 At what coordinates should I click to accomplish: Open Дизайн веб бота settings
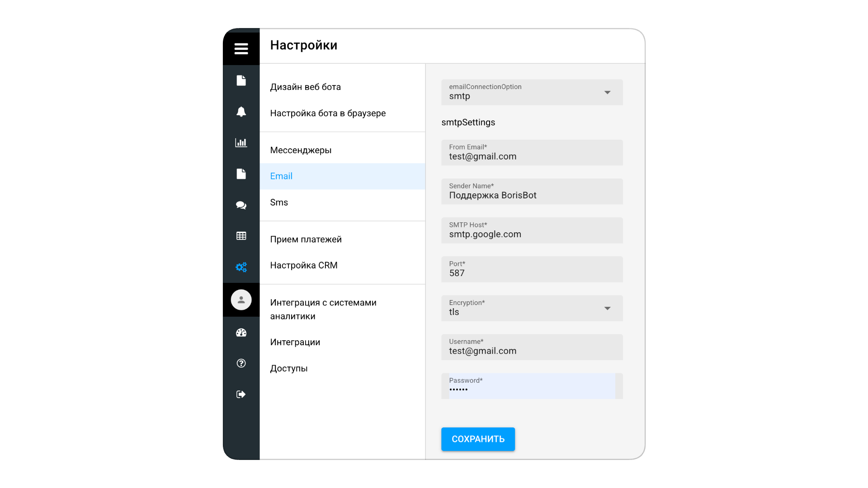305,87
